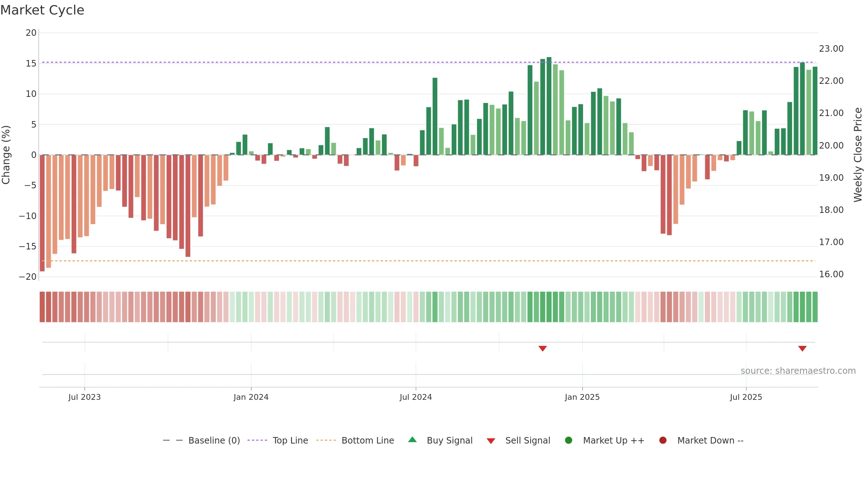Toggle the Bottom Line legend entry
868x488 pixels.
(355, 440)
